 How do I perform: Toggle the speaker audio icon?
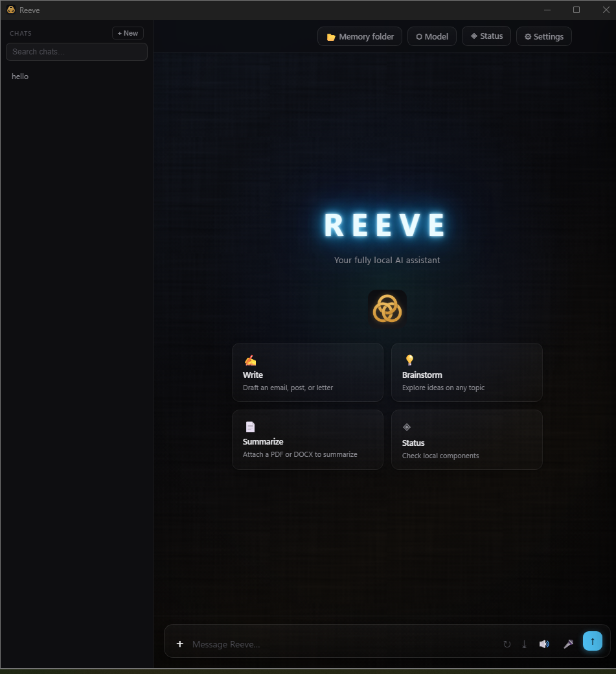(x=544, y=644)
